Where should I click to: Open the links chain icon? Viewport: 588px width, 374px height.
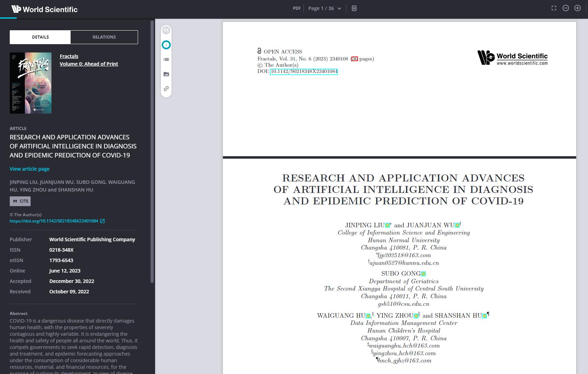coord(166,89)
